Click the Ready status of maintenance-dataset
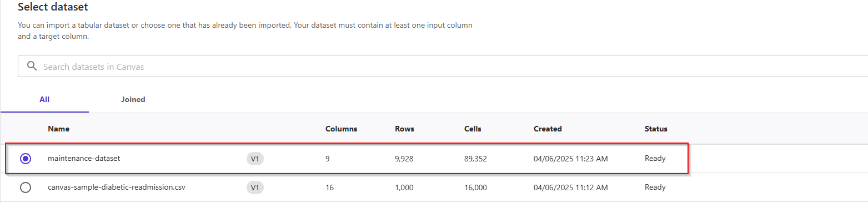This screenshot has height=203, width=868. pyautogui.click(x=655, y=159)
